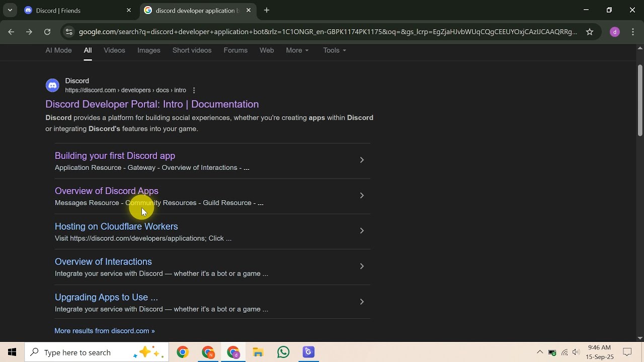The height and width of the screenshot is (362, 644).
Task: Click the chevron for Overview of Discord Apps
Action: pos(362,196)
